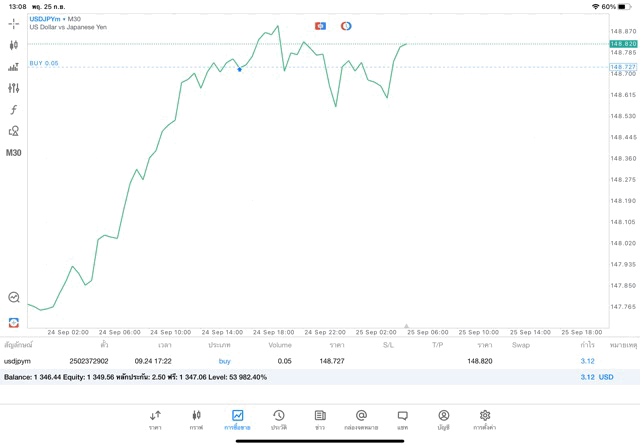Switch to the ข่าว news tab
Screen dimensions: 640x447
(x=320, y=419)
